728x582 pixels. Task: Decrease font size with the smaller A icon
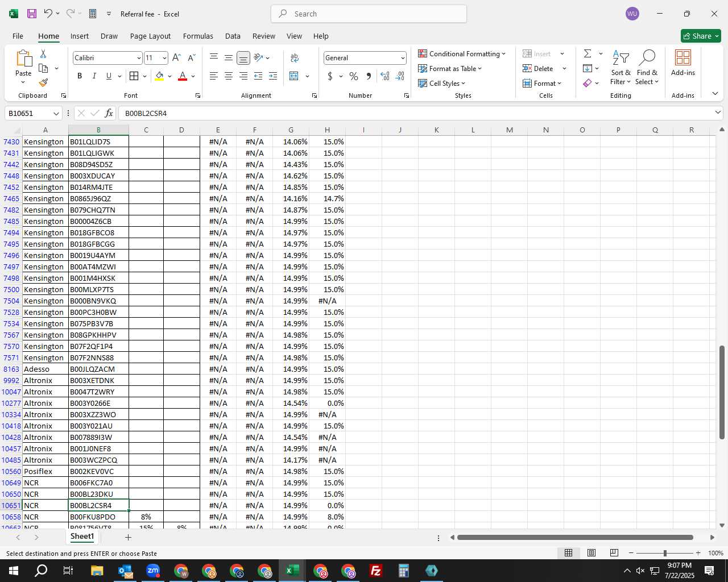191,58
